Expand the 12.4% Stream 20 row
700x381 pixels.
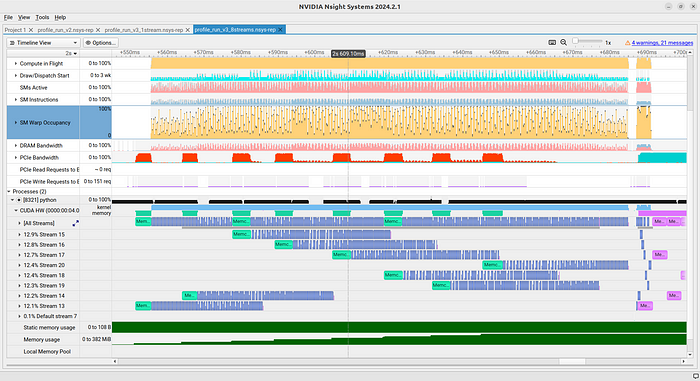pos(20,265)
